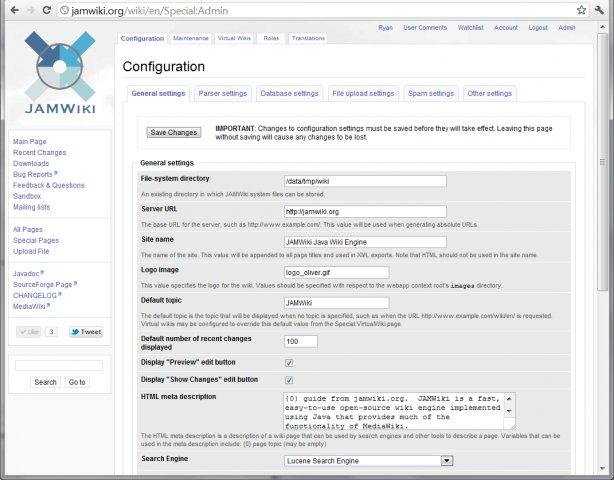Image resolution: width=614 pixels, height=480 pixels.
Task: Click the sidebar Search button
Action: tap(45, 382)
